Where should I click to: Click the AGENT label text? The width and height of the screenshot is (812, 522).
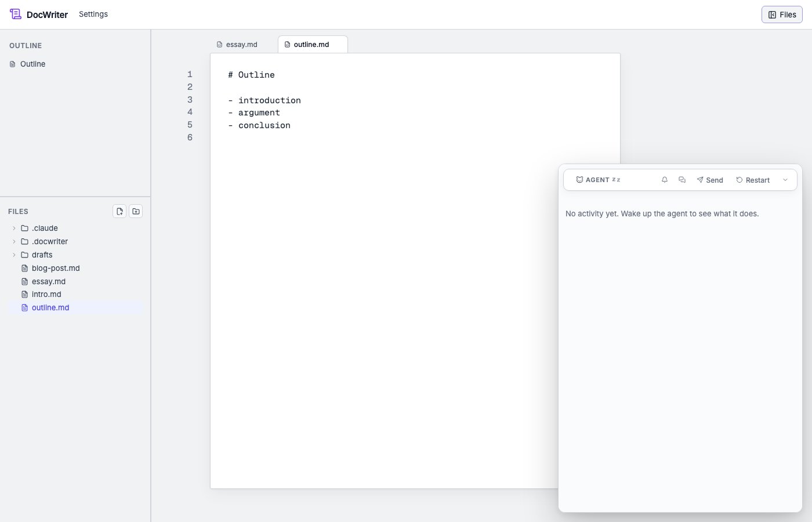pos(597,180)
